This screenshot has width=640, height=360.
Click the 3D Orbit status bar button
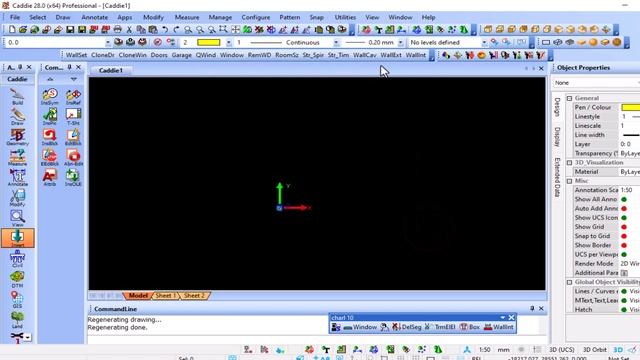[595, 350]
